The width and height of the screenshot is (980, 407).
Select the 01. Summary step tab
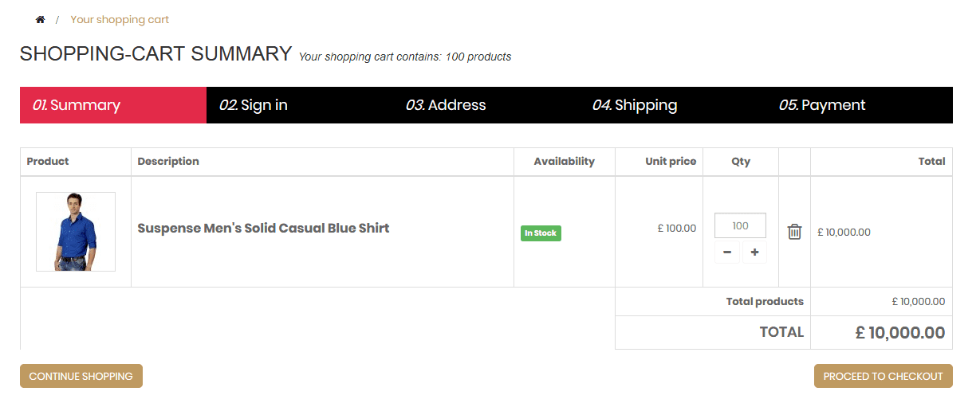113,105
